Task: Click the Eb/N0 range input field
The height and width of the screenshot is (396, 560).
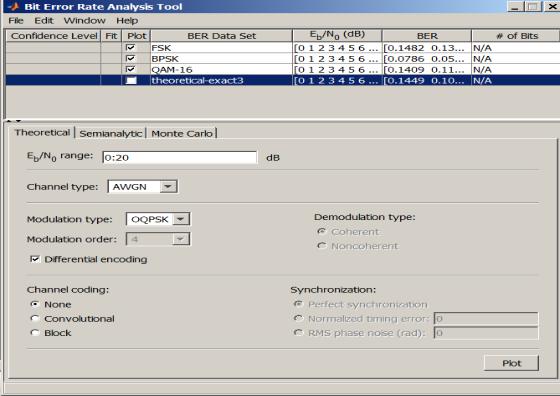Action: tap(179, 157)
